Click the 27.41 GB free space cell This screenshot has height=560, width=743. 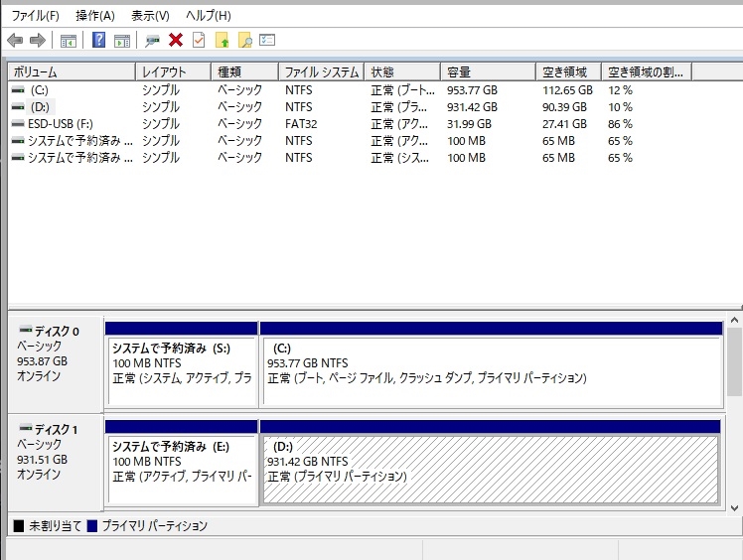[x=565, y=124]
